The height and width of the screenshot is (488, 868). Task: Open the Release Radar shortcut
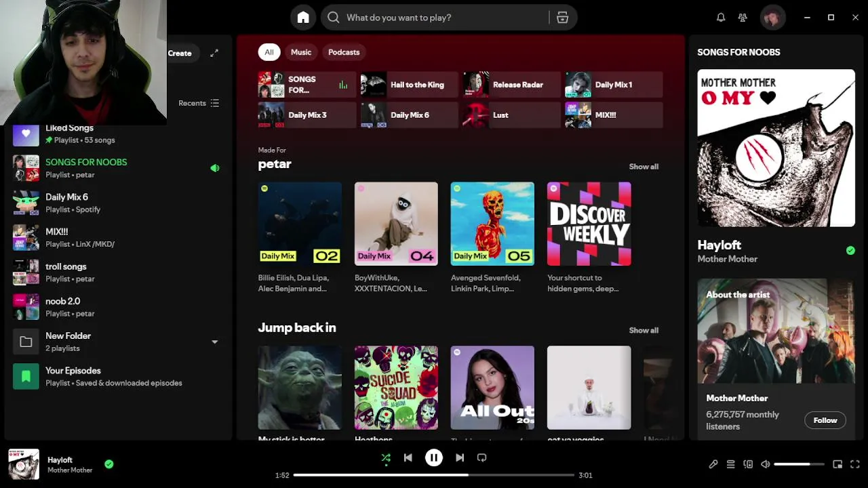pos(511,85)
